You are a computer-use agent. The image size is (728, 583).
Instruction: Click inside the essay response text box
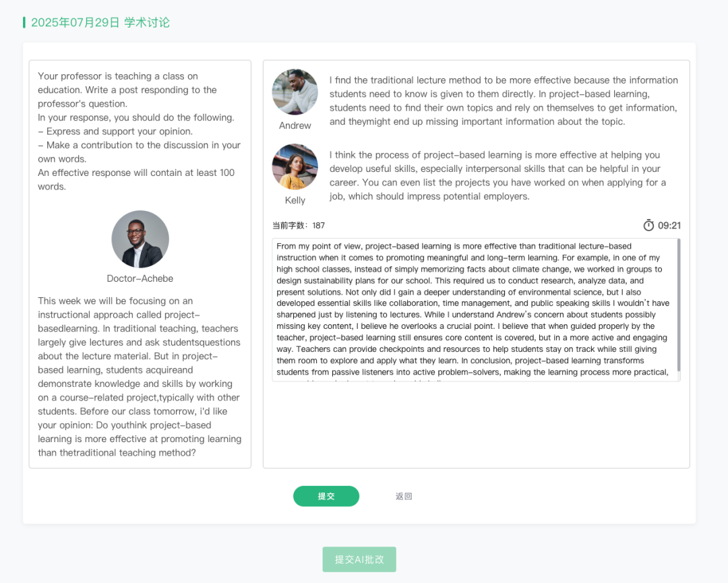tap(472, 310)
